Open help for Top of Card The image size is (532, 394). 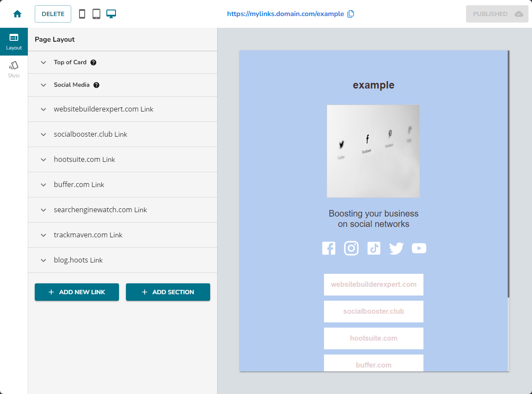pos(93,62)
